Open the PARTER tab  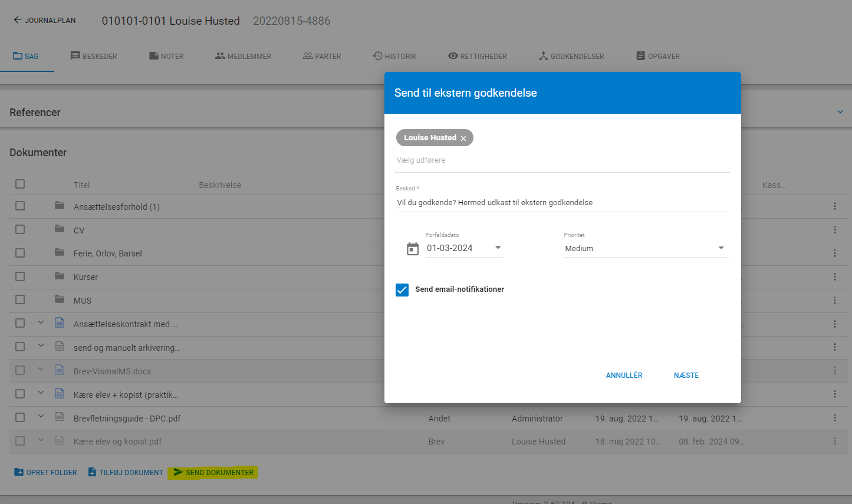[322, 56]
